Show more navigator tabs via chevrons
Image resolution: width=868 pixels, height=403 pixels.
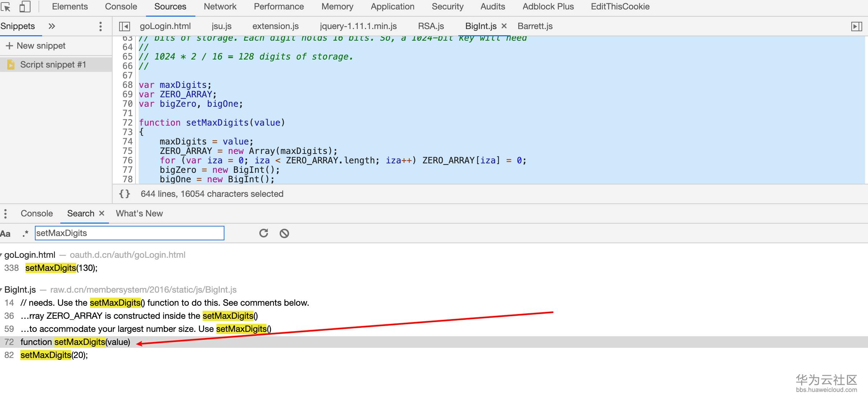click(52, 26)
